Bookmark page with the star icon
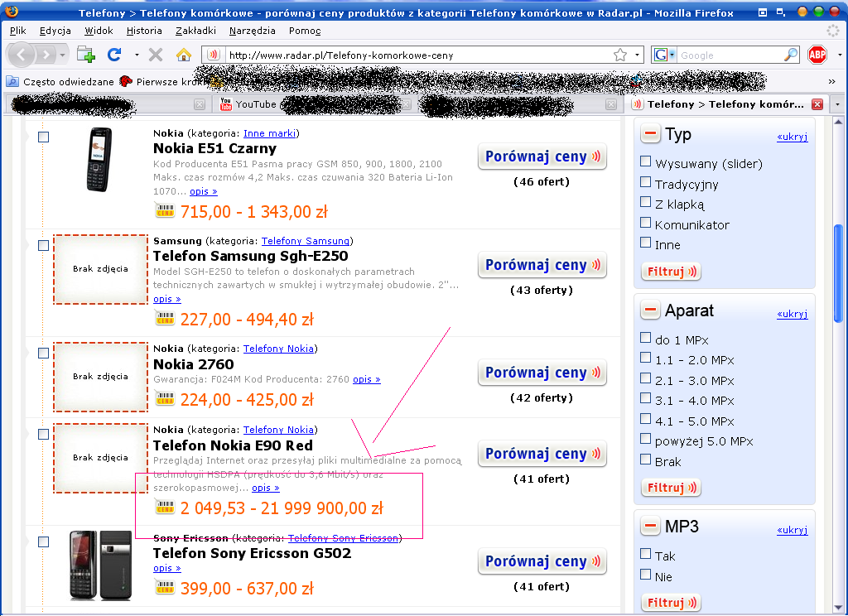The width and height of the screenshot is (848, 616). pos(620,55)
